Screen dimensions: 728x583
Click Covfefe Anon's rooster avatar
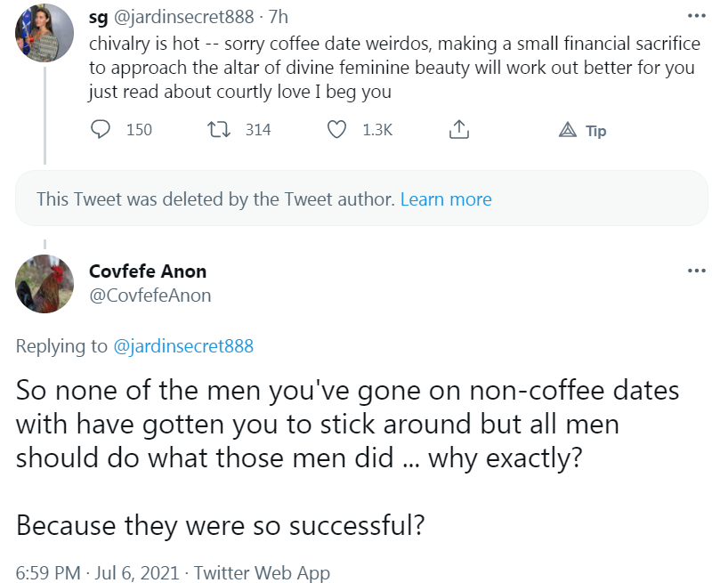44,284
